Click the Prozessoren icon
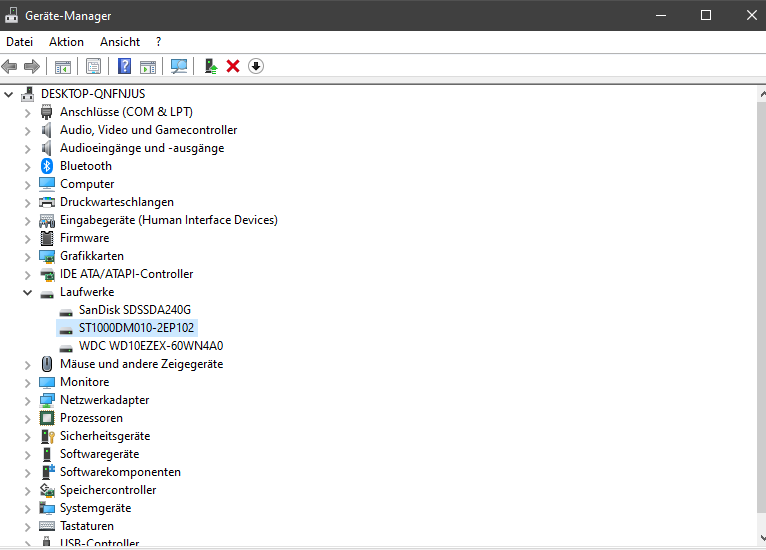 (x=47, y=418)
